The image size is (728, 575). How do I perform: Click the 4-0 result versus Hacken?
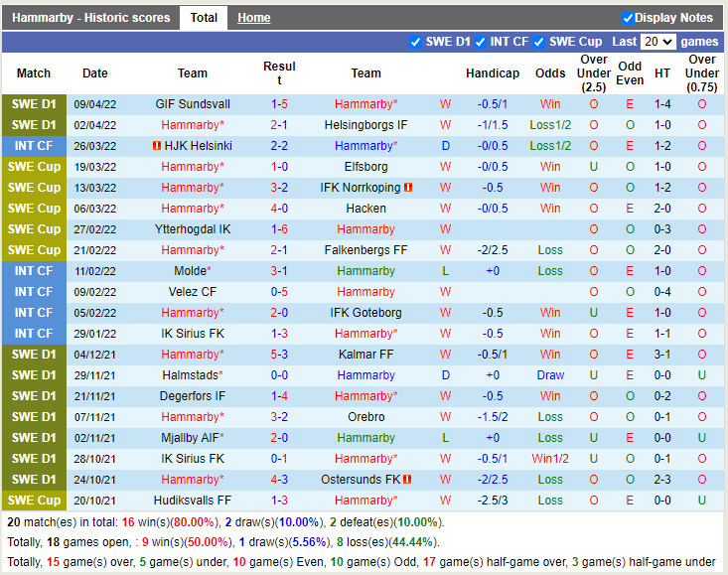tap(279, 209)
